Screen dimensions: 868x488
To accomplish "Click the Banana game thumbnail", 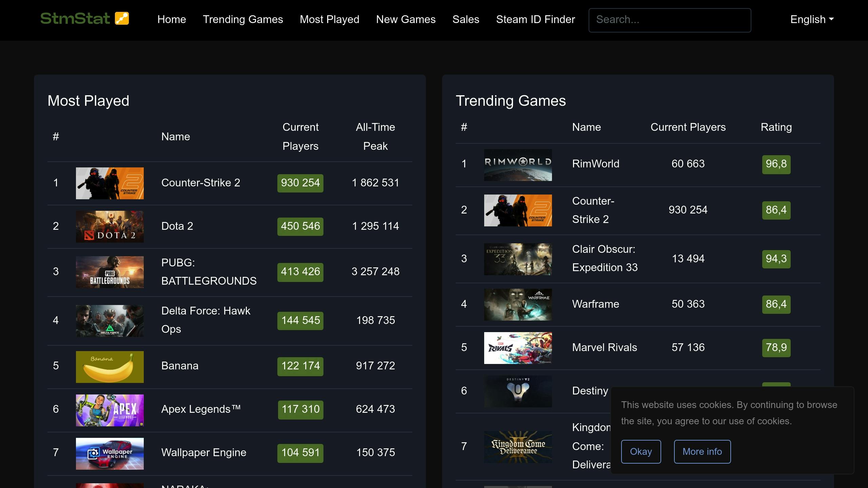I will 110,367.
